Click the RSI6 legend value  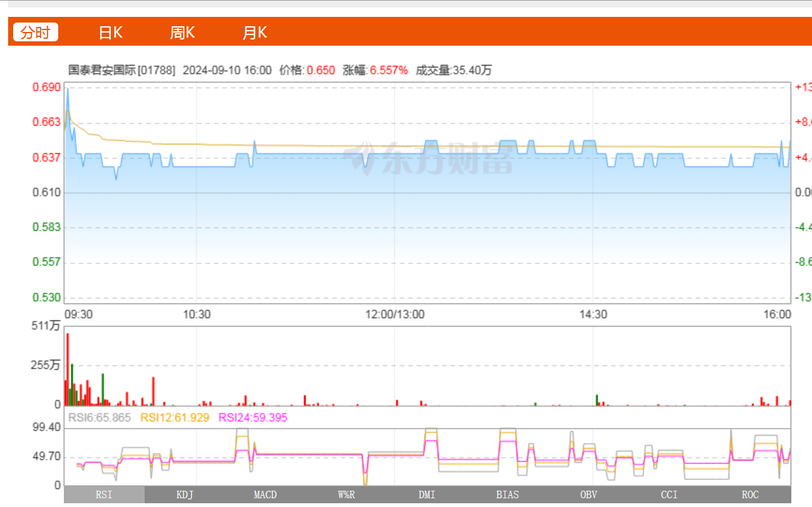[99, 417]
